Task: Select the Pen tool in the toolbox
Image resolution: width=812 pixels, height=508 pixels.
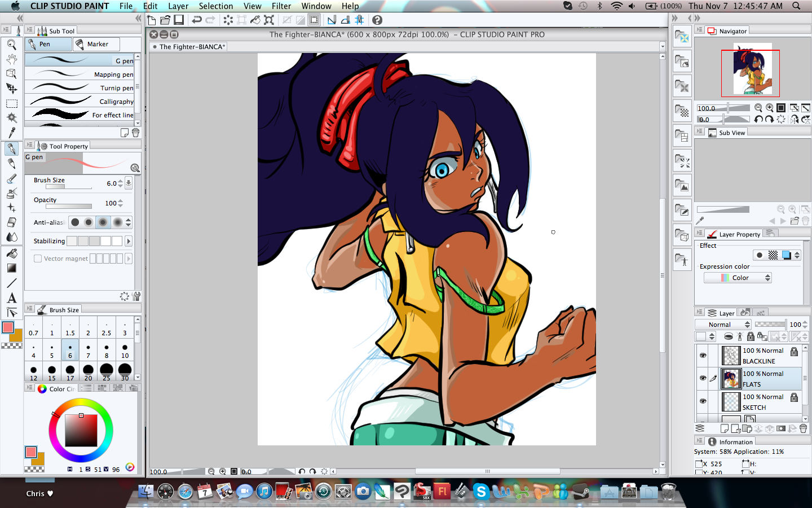Action: 11,148
